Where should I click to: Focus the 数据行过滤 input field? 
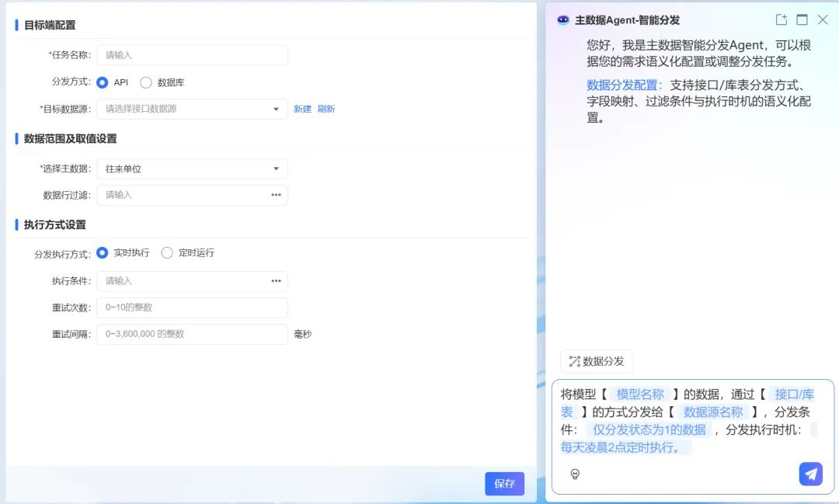[x=192, y=195]
